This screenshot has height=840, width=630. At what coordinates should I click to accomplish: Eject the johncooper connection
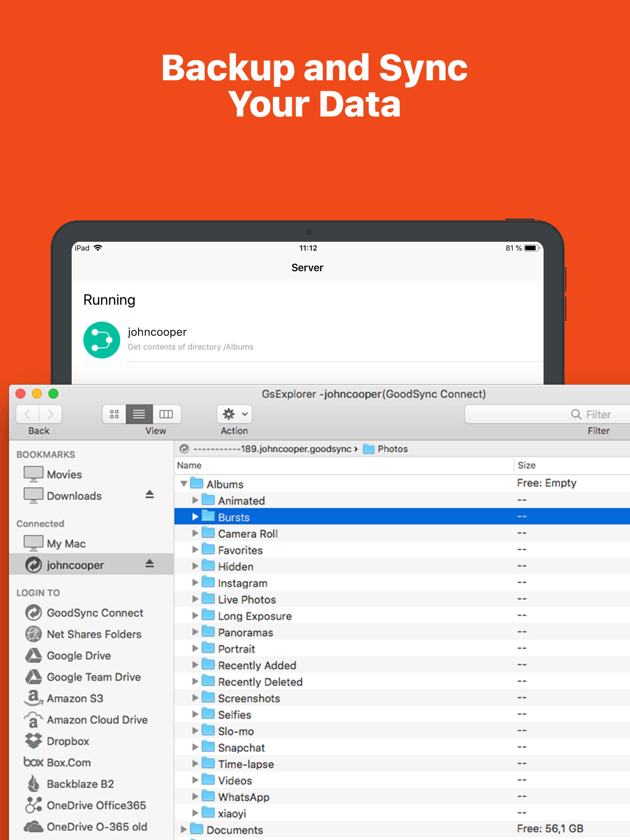(149, 564)
